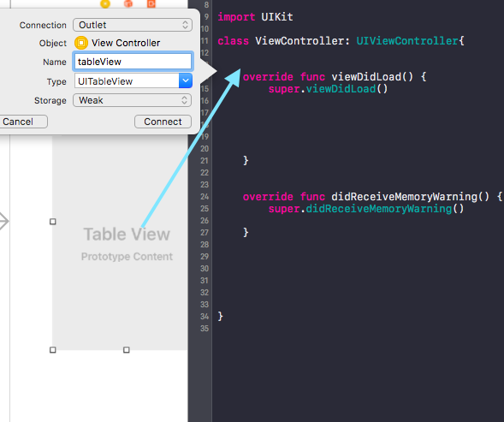This screenshot has width=504, height=422.
Task: Click the 'Prototype Content' label
Action: tap(127, 256)
